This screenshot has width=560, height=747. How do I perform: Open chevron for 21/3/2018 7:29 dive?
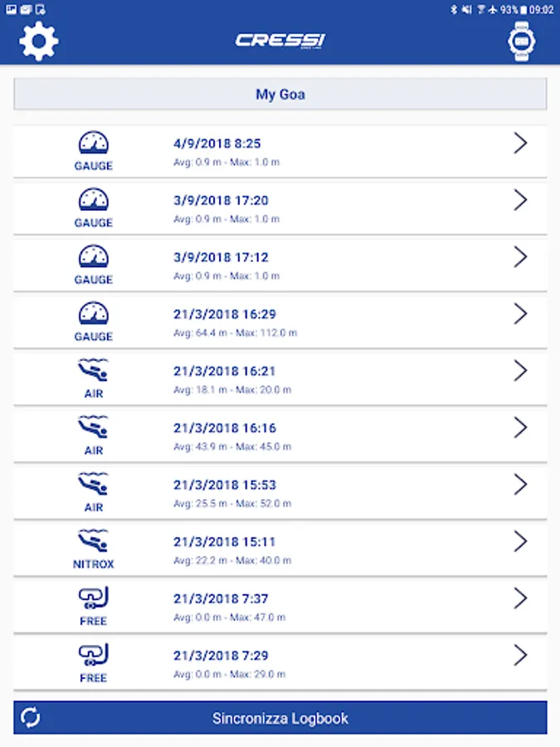point(520,655)
